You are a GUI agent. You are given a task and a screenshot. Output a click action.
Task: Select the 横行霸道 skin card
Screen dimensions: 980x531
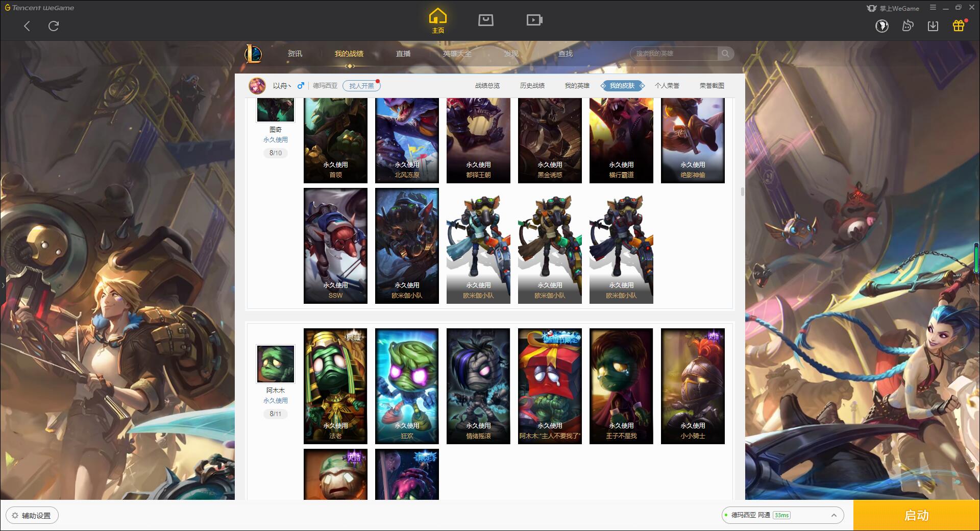pyautogui.click(x=621, y=140)
